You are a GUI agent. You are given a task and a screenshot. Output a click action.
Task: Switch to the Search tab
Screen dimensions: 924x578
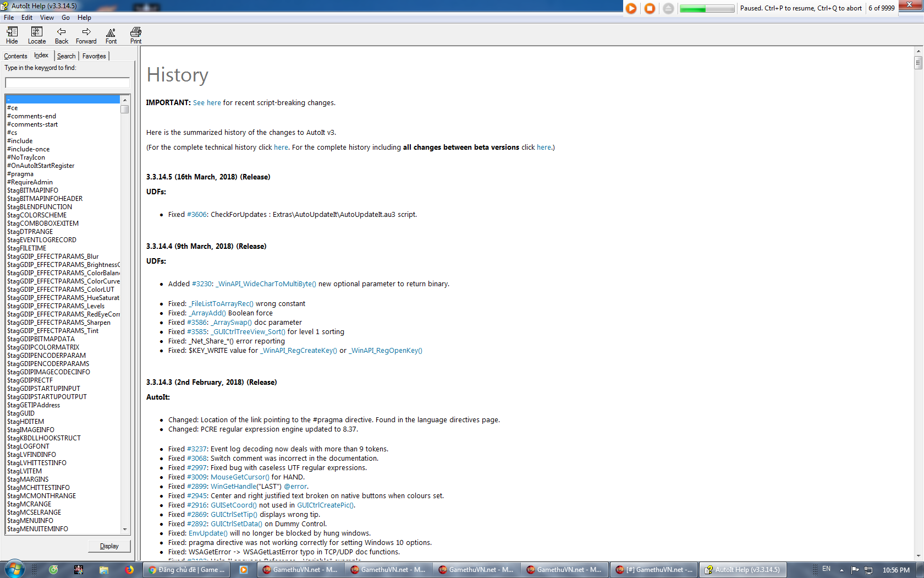click(x=67, y=56)
